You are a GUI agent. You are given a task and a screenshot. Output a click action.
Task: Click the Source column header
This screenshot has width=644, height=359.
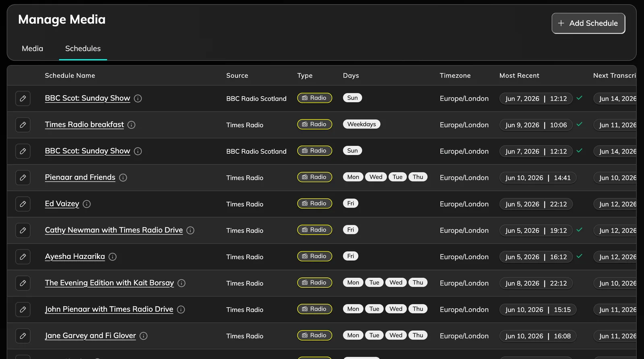(237, 76)
